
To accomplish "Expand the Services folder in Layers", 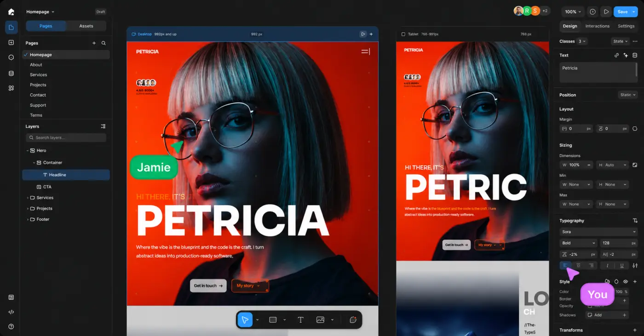I will [x=28, y=198].
